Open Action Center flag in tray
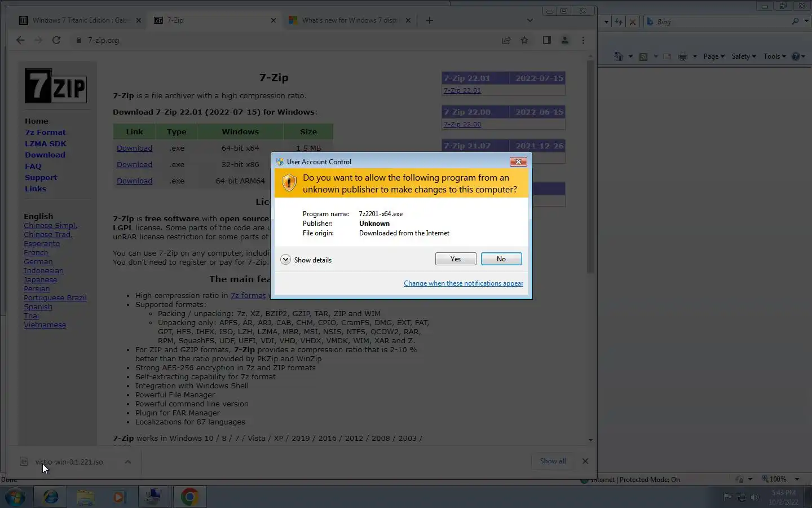 [728, 497]
